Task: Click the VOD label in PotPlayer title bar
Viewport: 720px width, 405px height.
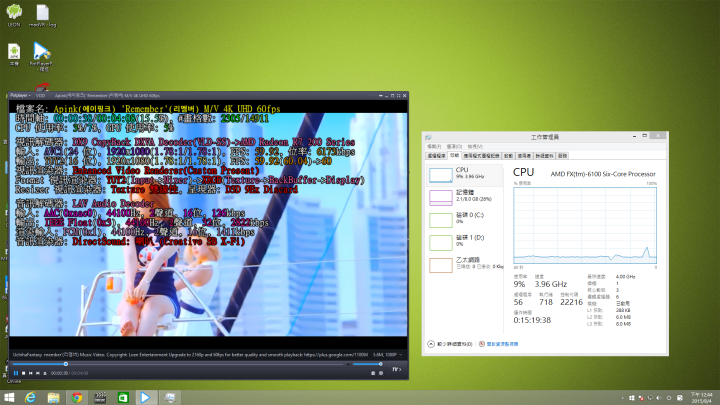Action: [40, 96]
